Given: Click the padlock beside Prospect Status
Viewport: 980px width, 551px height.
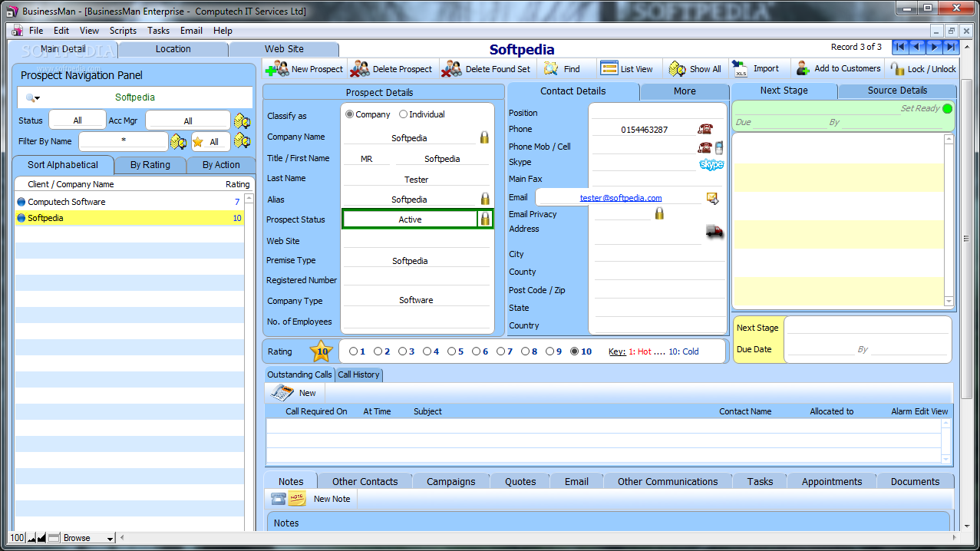Looking at the screenshot, I should [484, 219].
